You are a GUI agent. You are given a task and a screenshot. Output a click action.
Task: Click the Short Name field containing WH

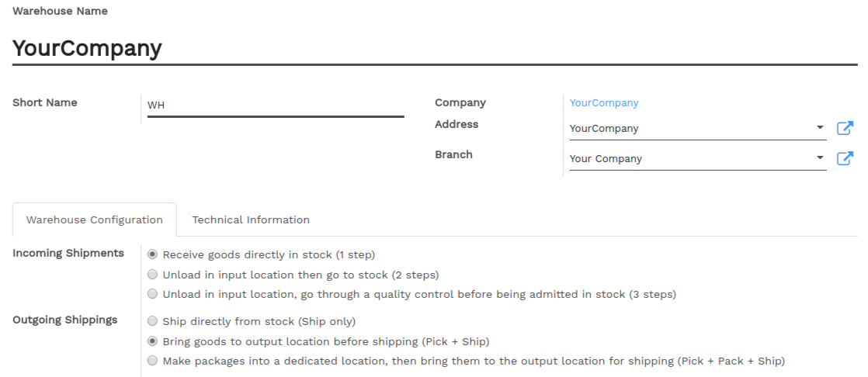click(x=276, y=105)
